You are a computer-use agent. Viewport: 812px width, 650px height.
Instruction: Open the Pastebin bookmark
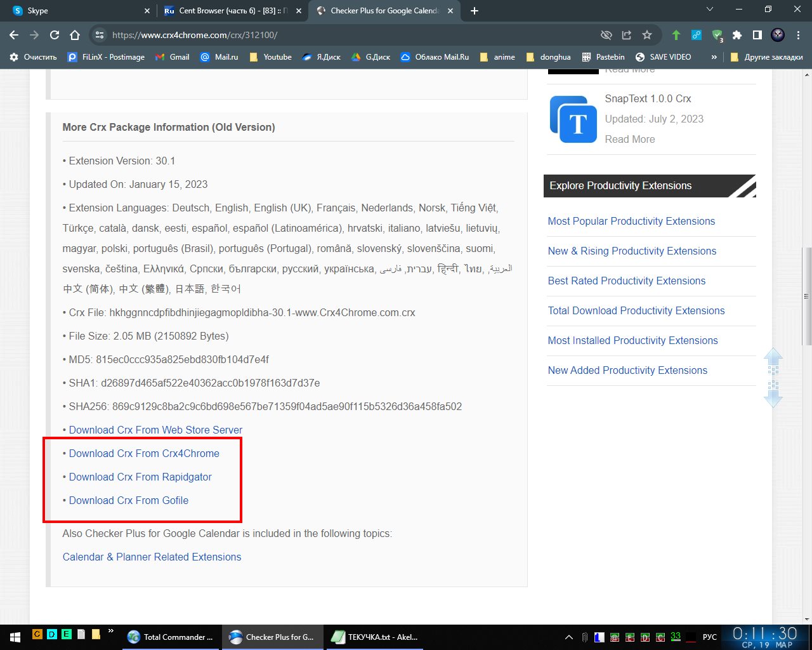(x=603, y=57)
